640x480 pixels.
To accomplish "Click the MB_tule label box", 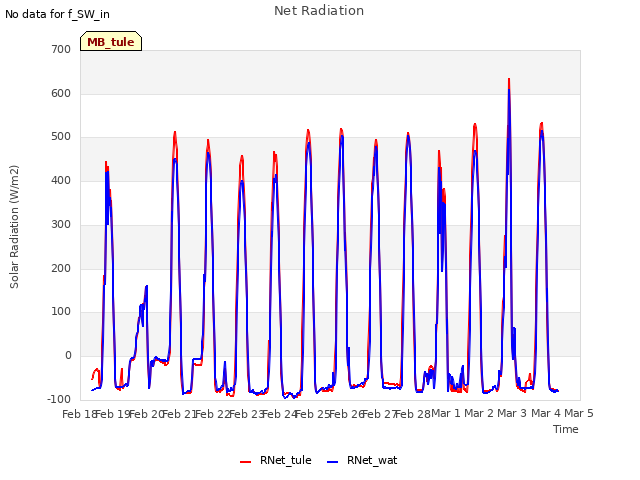I will [111, 41].
